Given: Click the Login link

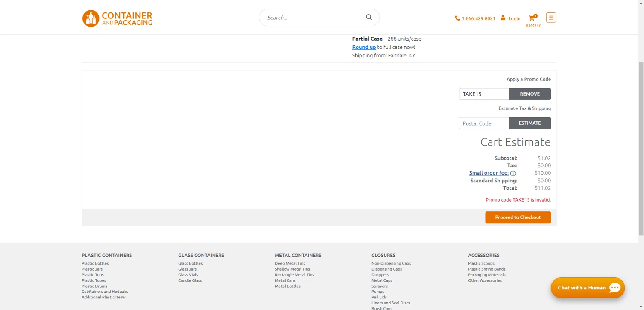Looking at the screenshot, I should (x=514, y=18).
